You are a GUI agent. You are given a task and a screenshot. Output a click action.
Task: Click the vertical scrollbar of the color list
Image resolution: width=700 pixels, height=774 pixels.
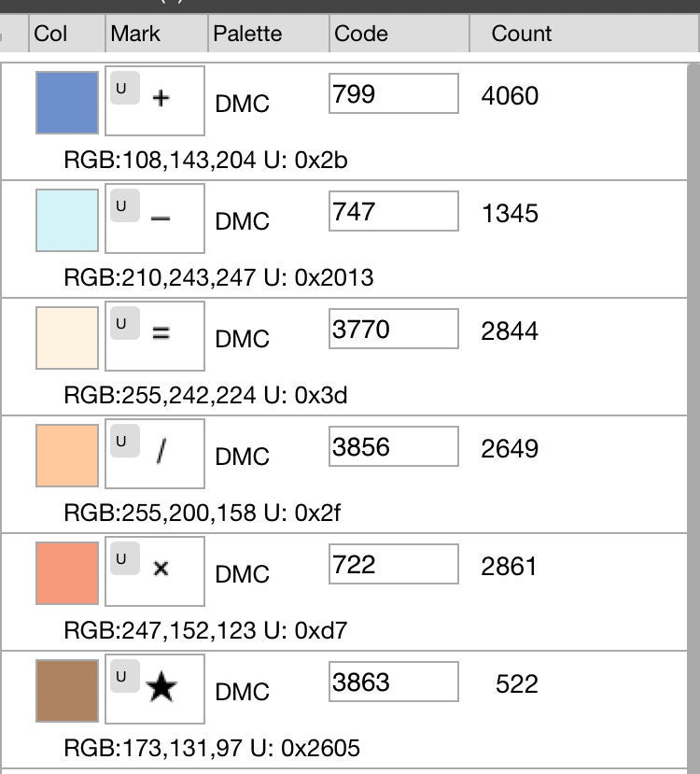coord(693,417)
